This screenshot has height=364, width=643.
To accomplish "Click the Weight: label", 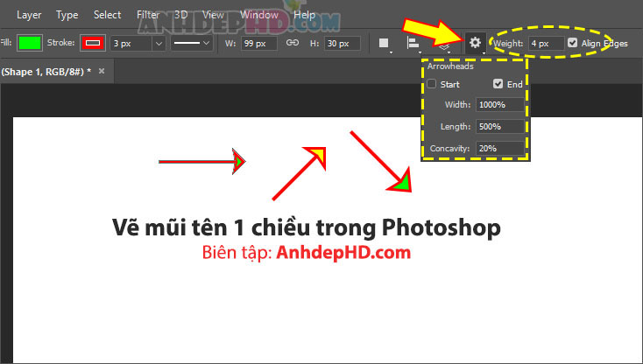I will (508, 44).
